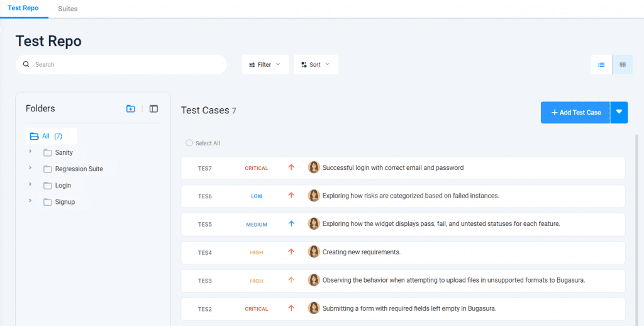The image size is (644, 326).
Task: Tick the Select All radio button
Action: 189,143
